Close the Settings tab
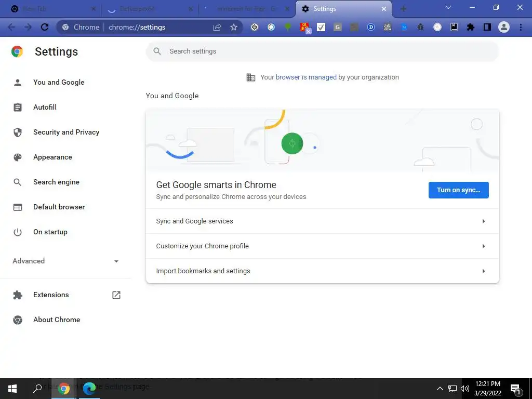Screen dimensions: 532x399 pos(384,9)
